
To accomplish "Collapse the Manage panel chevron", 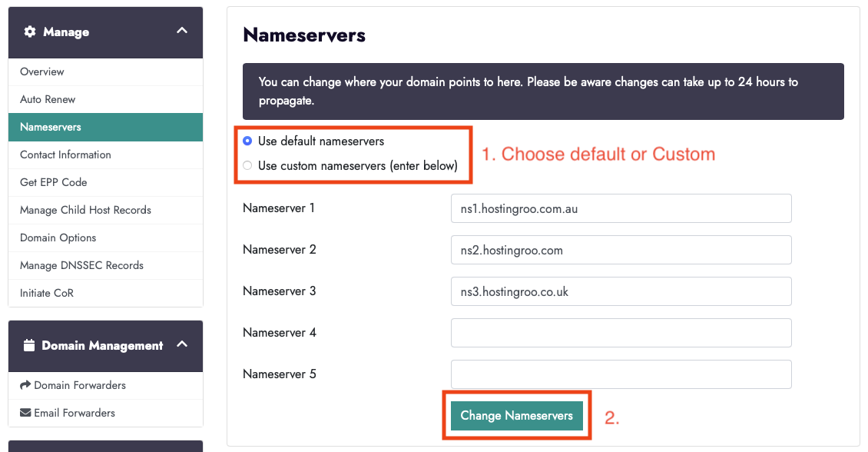I will click(x=182, y=31).
